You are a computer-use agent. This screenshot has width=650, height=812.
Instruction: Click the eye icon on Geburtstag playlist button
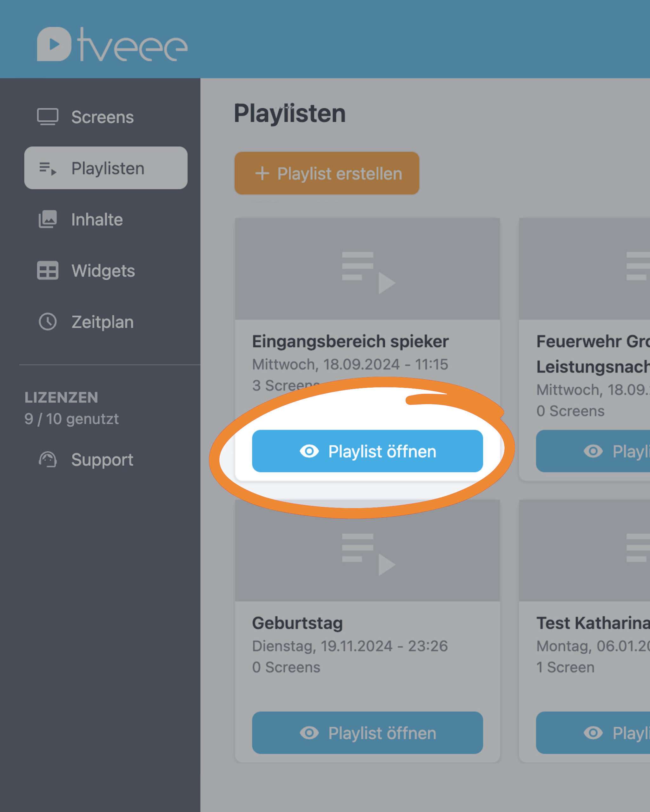click(x=309, y=732)
